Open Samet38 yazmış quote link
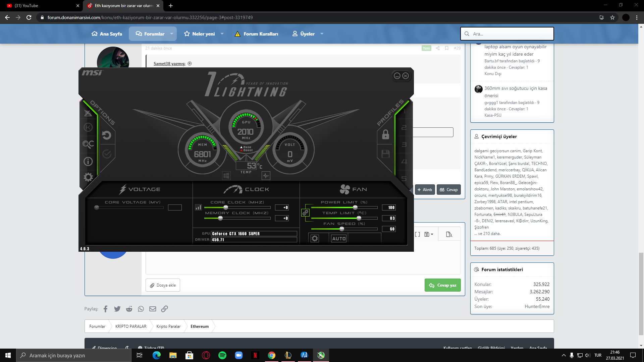Viewport: 644px width, 362px height. pos(169,64)
